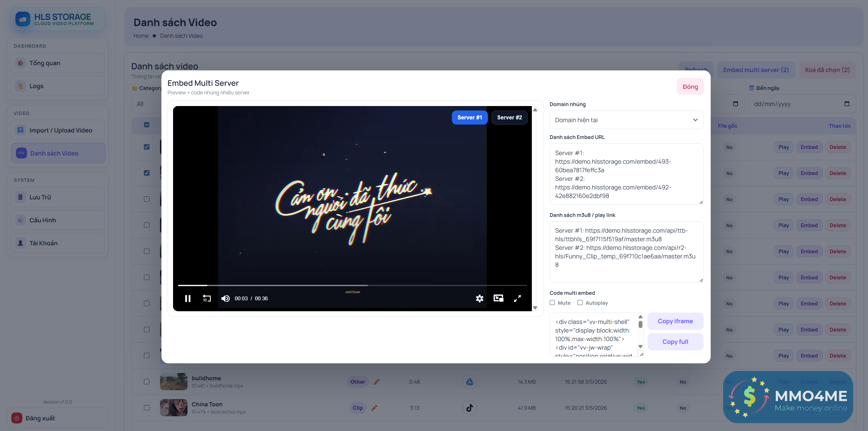Viewport: 868px width, 431px height.
Task: Toggle picture-in-picture mode icon
Action: pos(499,298)
